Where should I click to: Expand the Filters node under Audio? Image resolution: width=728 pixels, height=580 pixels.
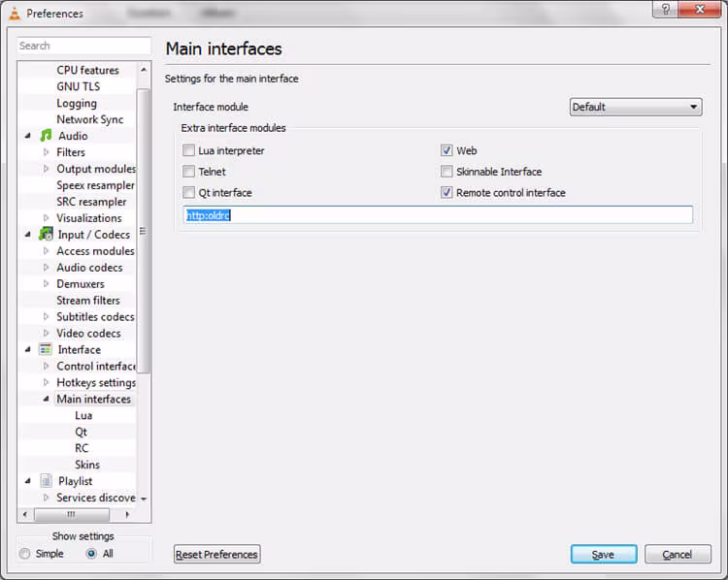point(46,152)
